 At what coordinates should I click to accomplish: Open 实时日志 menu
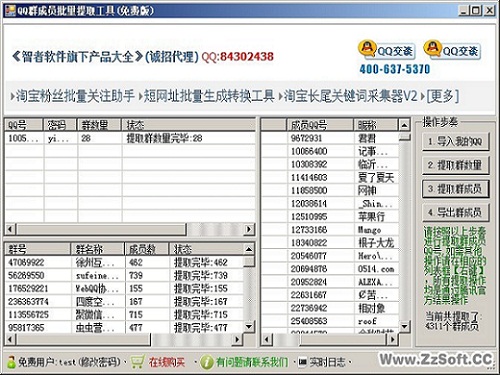pyautogui.click(x=327, y=362)
